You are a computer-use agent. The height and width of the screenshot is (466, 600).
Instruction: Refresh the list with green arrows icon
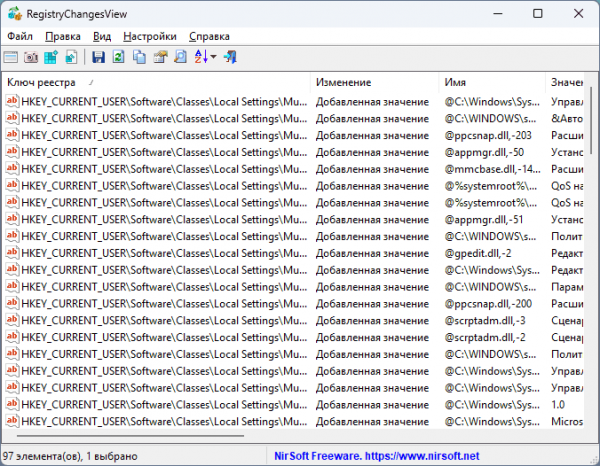click(119, 57)
